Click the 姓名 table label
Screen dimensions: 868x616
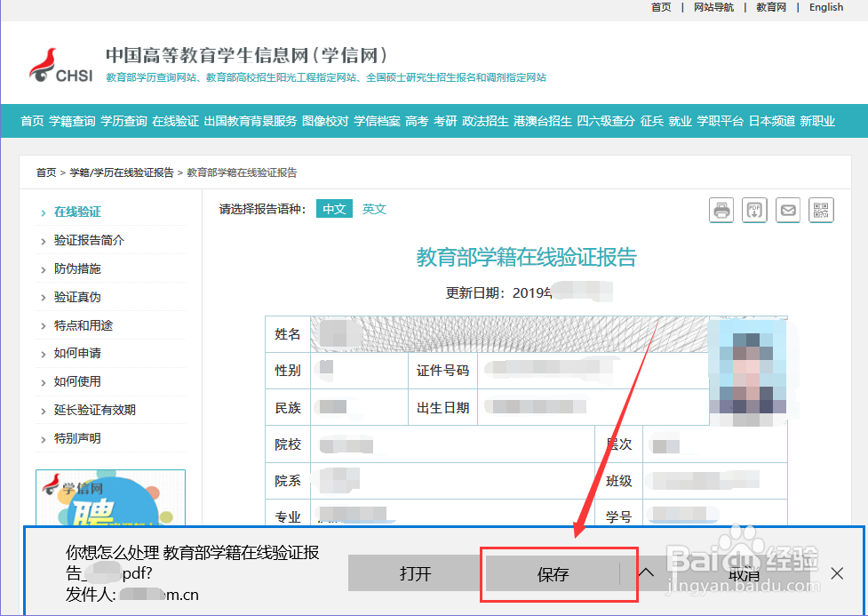(288, 334)
